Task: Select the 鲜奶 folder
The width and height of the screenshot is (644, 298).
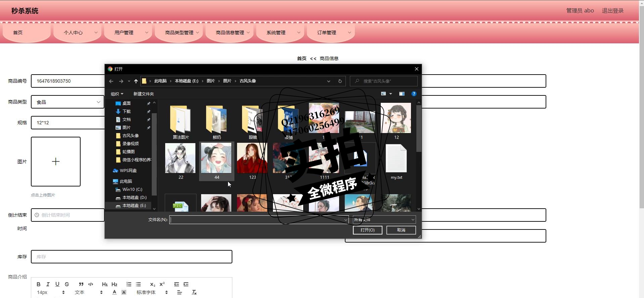Action: 217,122
